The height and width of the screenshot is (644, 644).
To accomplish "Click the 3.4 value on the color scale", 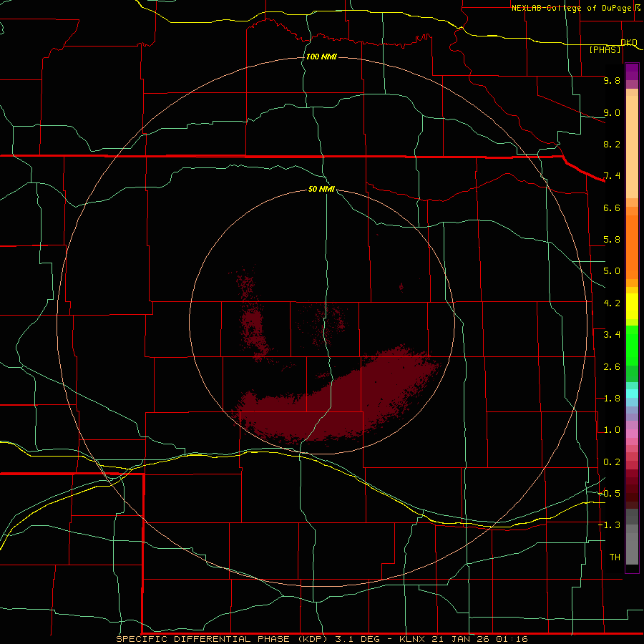I will click(x=612, y=335).
